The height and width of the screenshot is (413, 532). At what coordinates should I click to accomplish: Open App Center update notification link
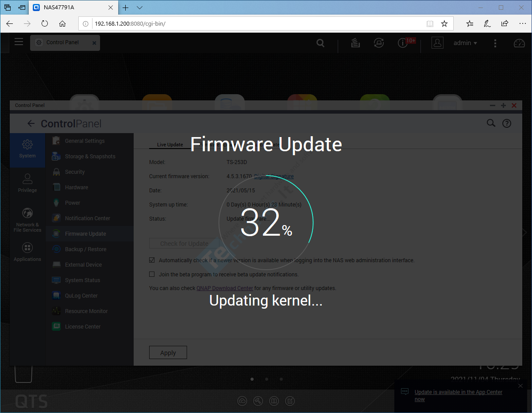459,395
